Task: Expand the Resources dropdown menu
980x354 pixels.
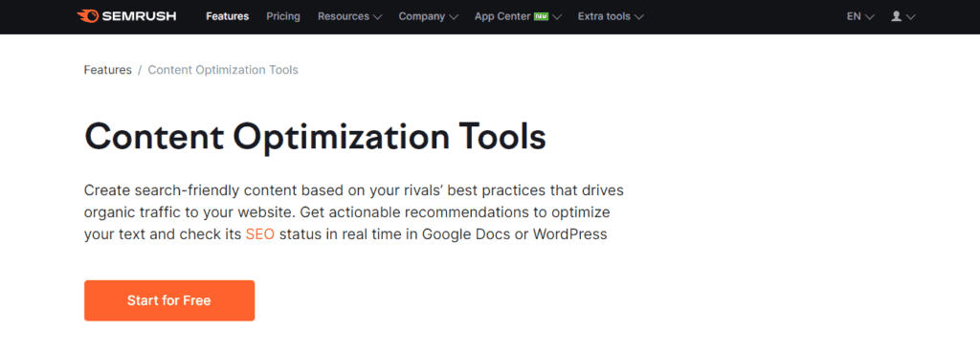Action: click(x=349, y=17)
